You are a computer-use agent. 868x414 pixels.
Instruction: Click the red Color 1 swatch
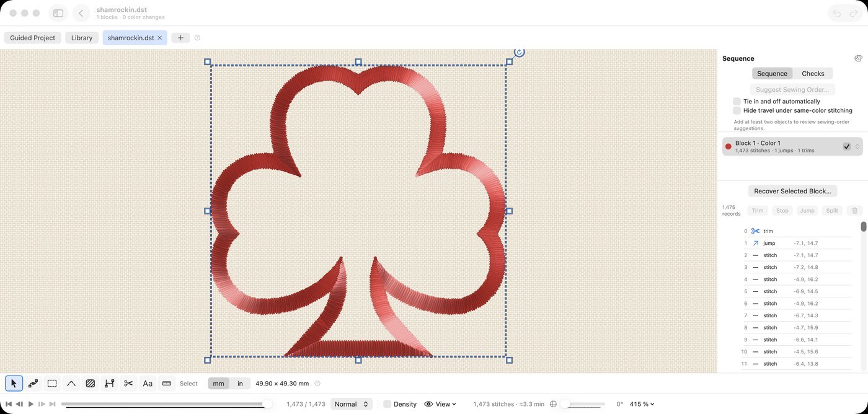pos(728,147)
